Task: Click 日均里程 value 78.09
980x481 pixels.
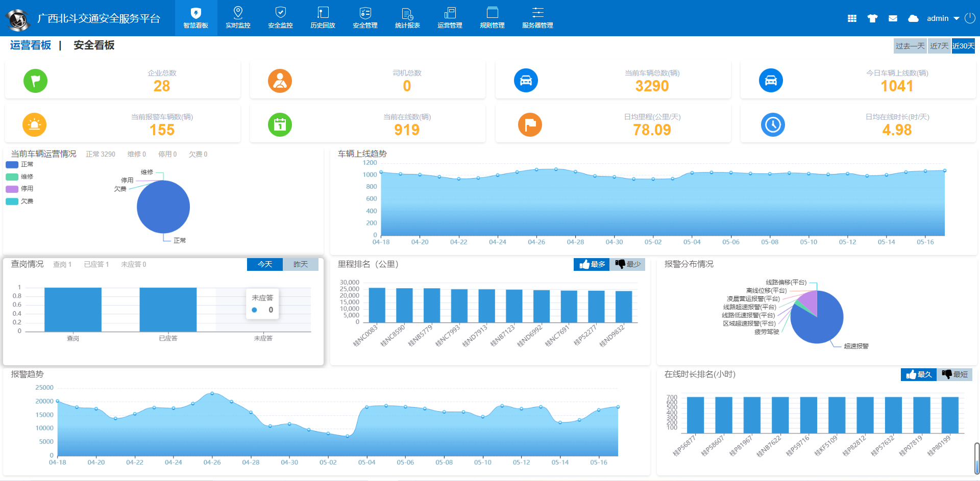Action: (652, 130)
